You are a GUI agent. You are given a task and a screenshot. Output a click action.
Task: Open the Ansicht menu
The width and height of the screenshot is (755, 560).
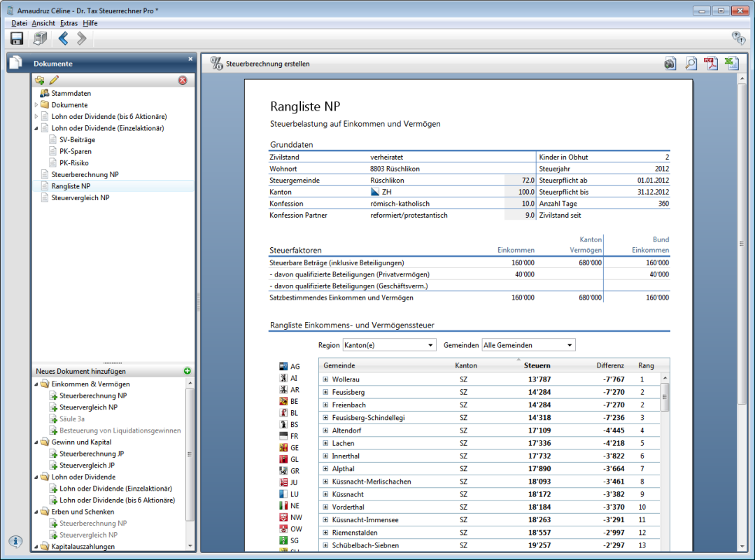43,23
